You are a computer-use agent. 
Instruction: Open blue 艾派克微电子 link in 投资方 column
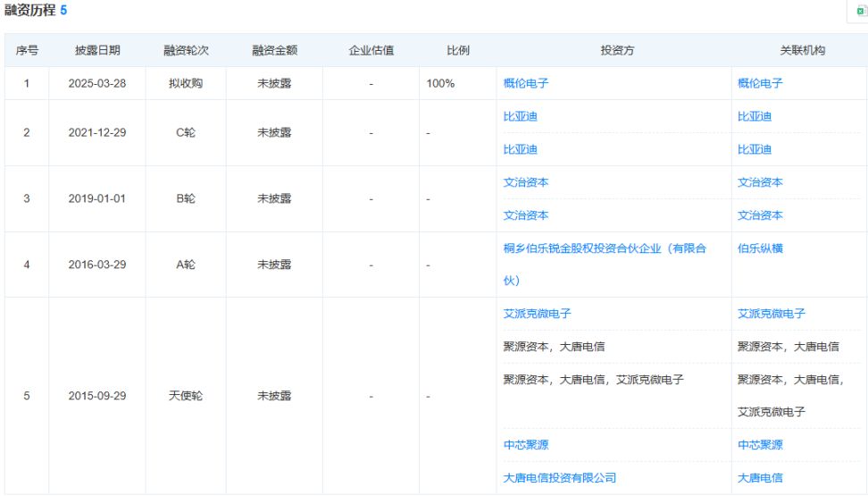[538, 314]
